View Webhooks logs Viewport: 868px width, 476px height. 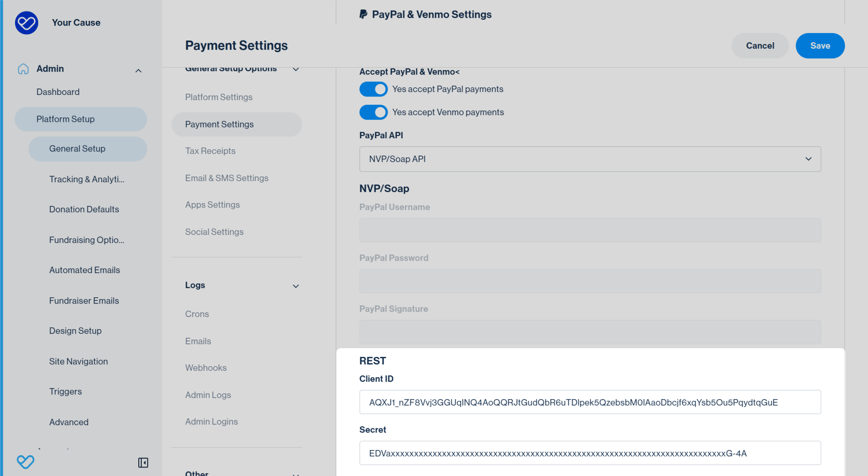[205, 368]
